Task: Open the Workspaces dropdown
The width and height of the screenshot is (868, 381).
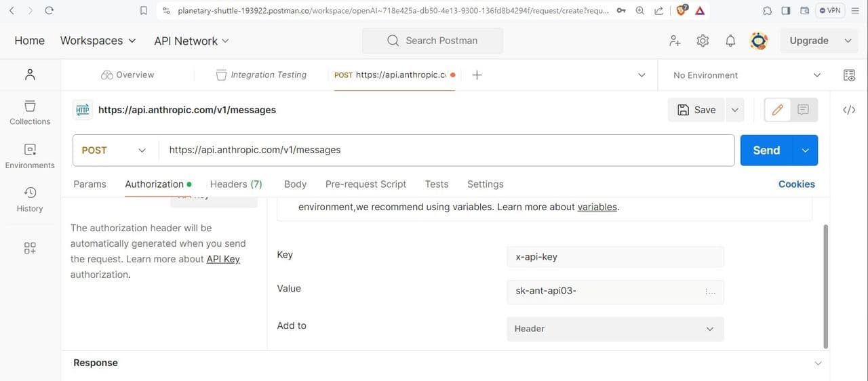Action: [98, 41]
